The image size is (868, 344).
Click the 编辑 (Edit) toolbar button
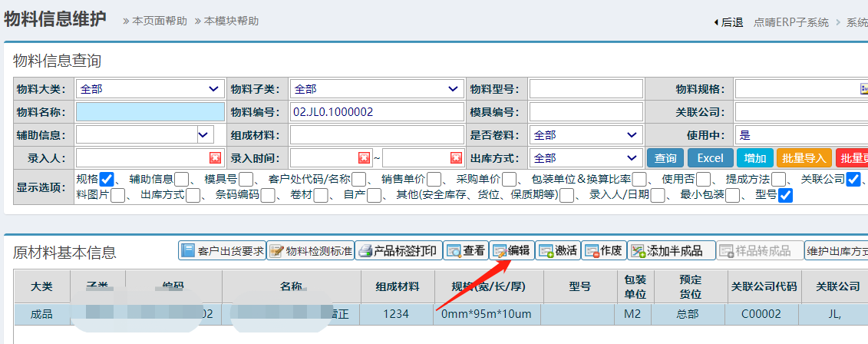(512, 251)
